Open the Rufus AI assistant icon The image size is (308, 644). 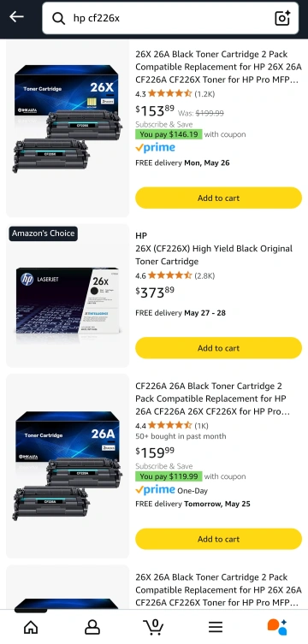pos(277,627)
